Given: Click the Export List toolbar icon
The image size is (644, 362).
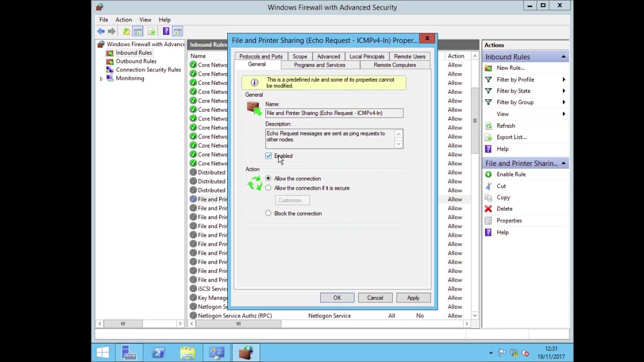Looking at the screenshot, I should (151, 31).
